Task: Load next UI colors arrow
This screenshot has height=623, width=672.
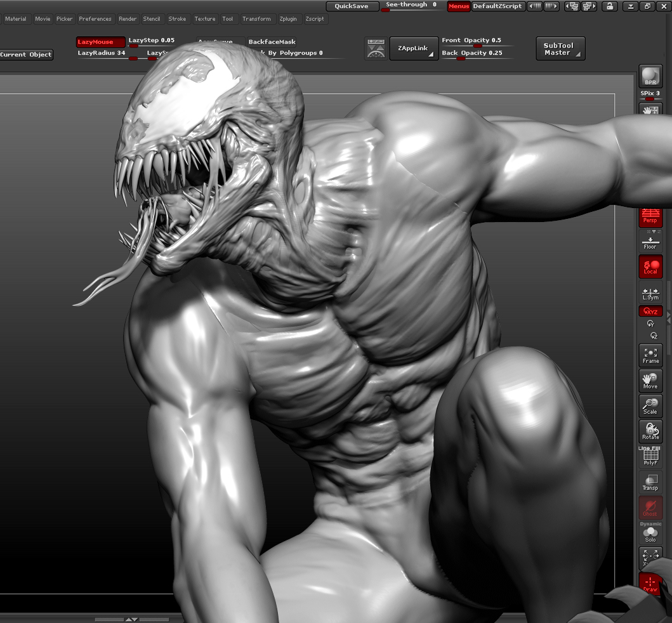Action: click(x=551, y=6)
